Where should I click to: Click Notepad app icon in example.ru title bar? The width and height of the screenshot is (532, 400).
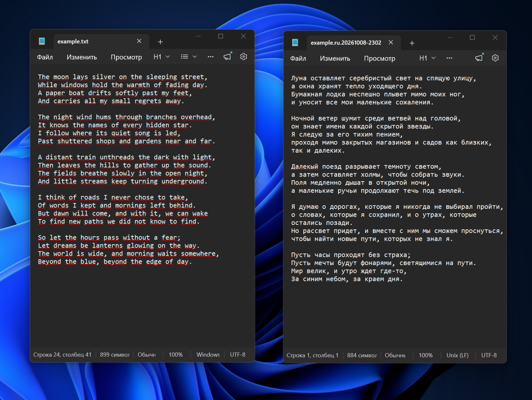click(295, 43)
